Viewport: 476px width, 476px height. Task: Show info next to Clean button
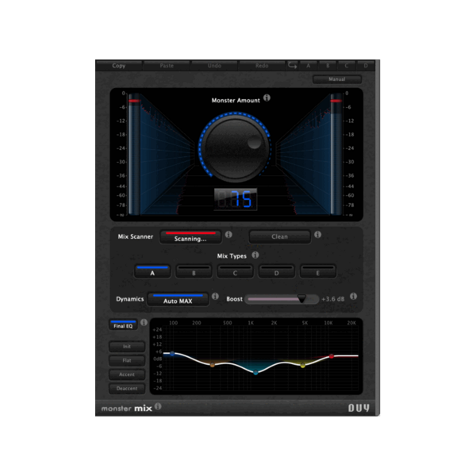(317, 234)
